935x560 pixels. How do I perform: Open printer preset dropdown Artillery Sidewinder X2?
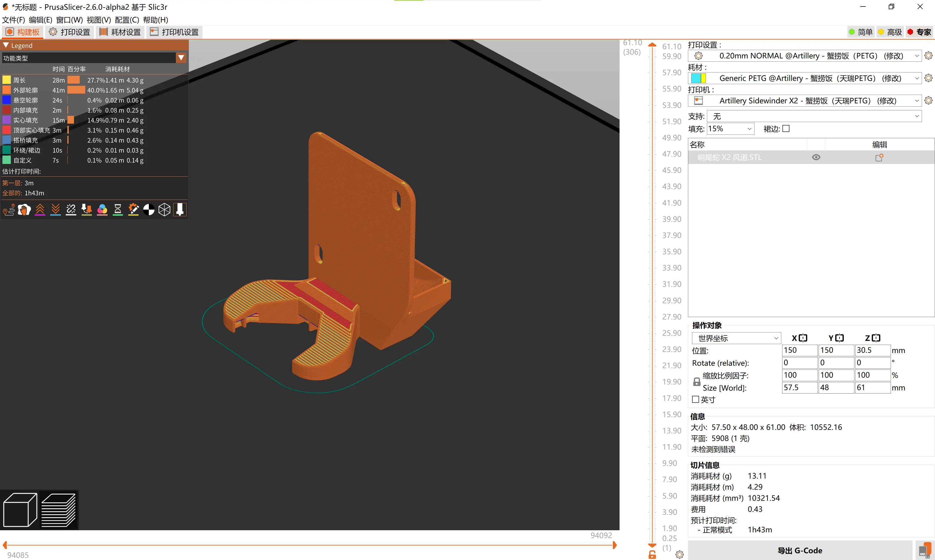tap(804, 100)
